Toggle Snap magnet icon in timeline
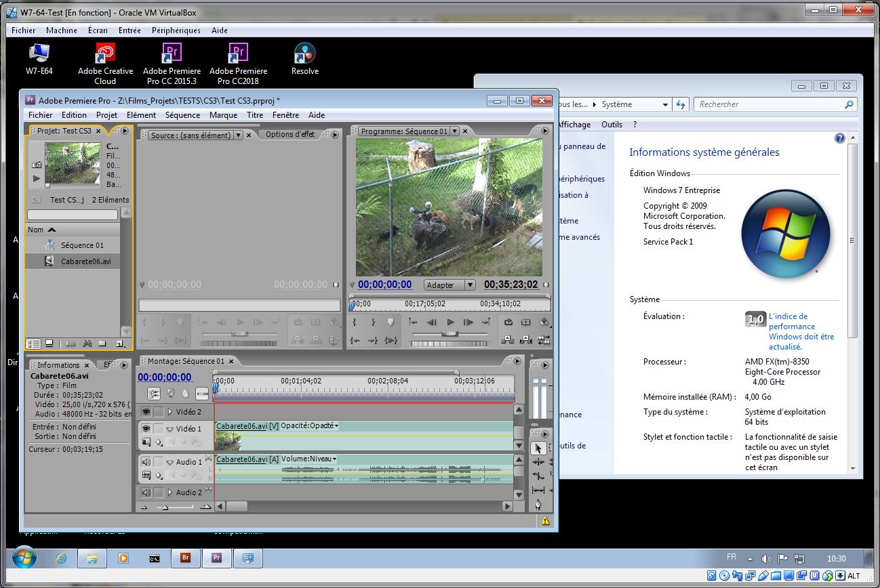This screenshot has width=880, height=588. (155, 393)
